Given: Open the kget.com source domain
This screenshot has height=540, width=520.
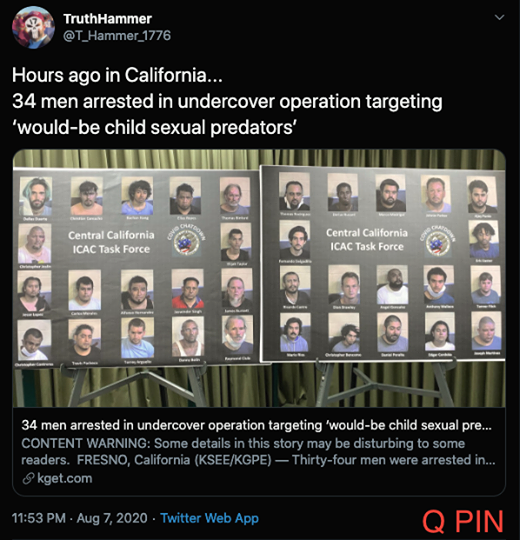Looking at the screenshot, I should click(64, 478).
